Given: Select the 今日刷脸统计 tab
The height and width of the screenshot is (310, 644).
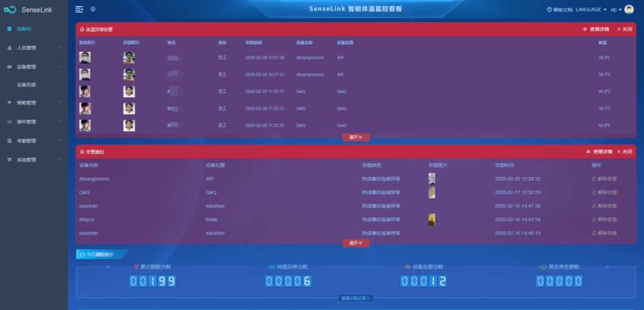Looking at the screenshot, I should coord(103,255).
